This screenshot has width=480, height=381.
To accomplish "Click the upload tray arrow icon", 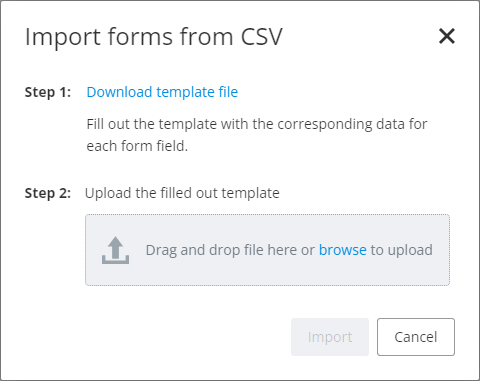I will 115,250.
